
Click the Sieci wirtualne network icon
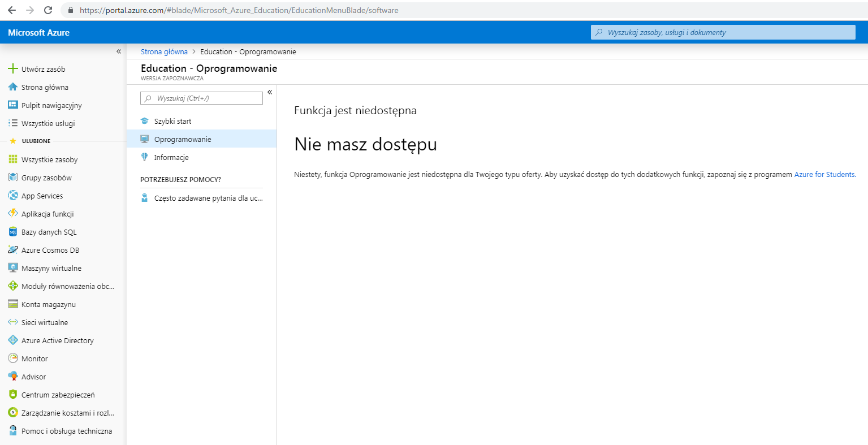(x=12, y=322)
